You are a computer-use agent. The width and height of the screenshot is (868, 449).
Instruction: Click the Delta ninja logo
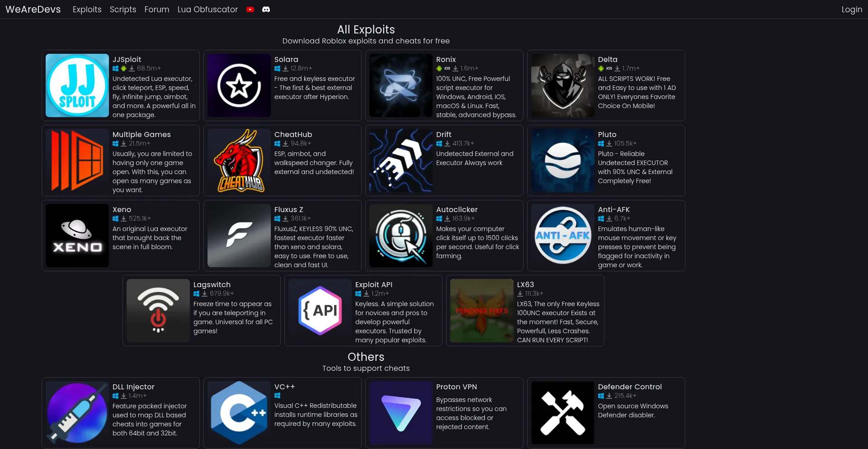tap(563, 85)
